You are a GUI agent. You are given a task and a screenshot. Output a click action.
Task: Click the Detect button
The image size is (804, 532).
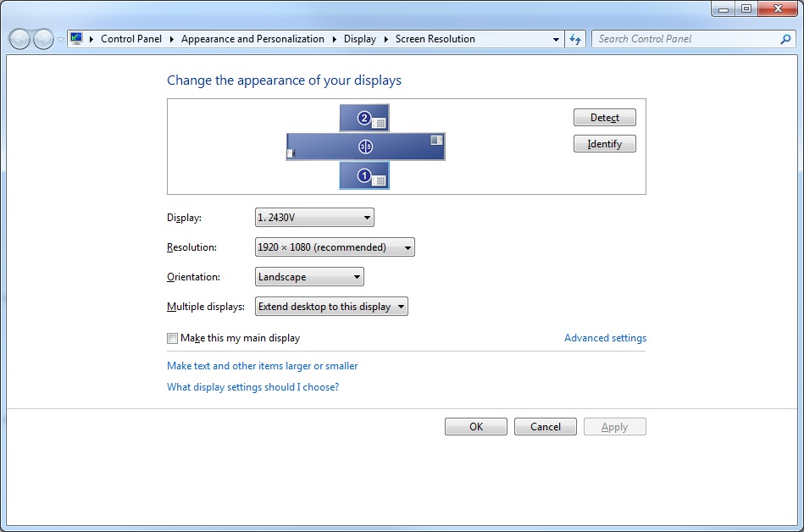[x=605, y=118]
